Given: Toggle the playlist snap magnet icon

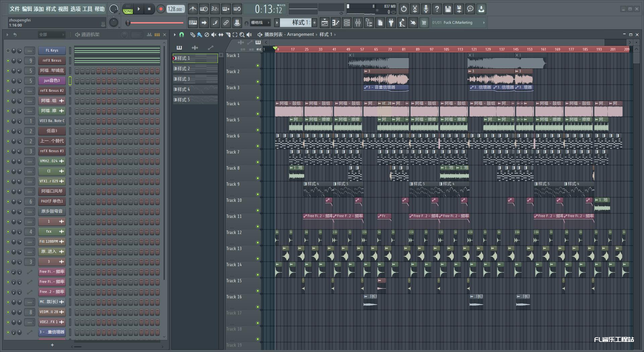Looking at the screenshot, I should [181, 35].
